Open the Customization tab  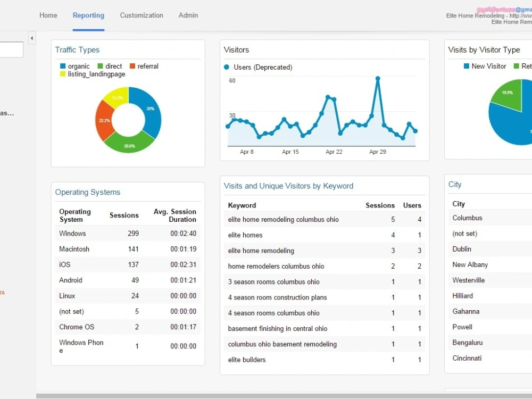click(142, 15)
